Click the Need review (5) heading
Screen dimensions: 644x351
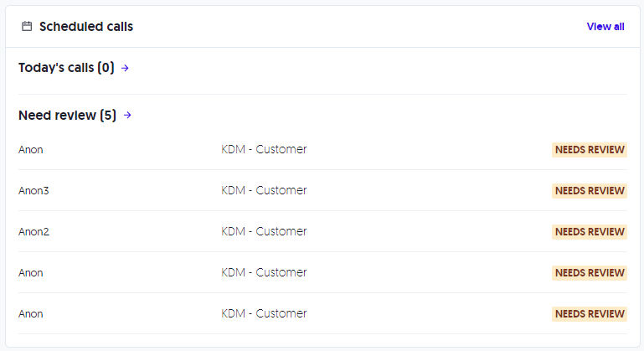click(x=67, y=116)
